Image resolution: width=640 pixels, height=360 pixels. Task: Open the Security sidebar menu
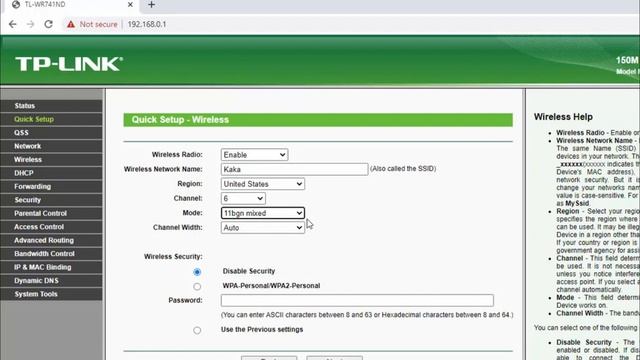pyautogui.click(x=51, y=200)
